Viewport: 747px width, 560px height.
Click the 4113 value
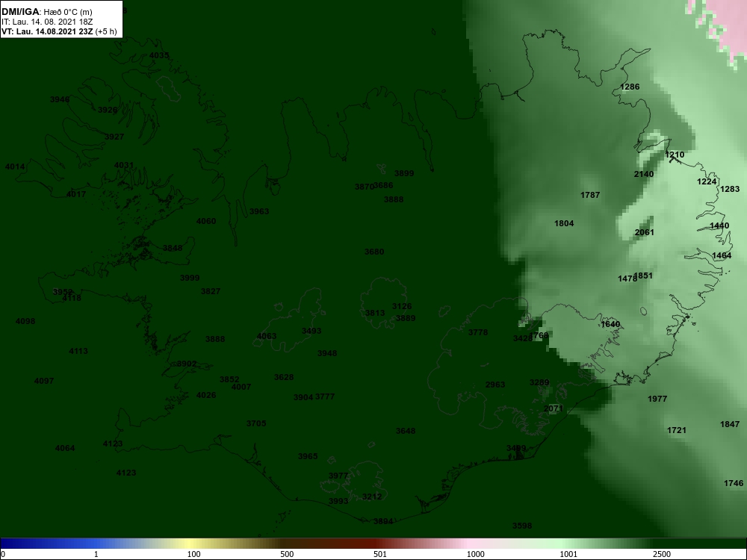(x=78, y=351)
